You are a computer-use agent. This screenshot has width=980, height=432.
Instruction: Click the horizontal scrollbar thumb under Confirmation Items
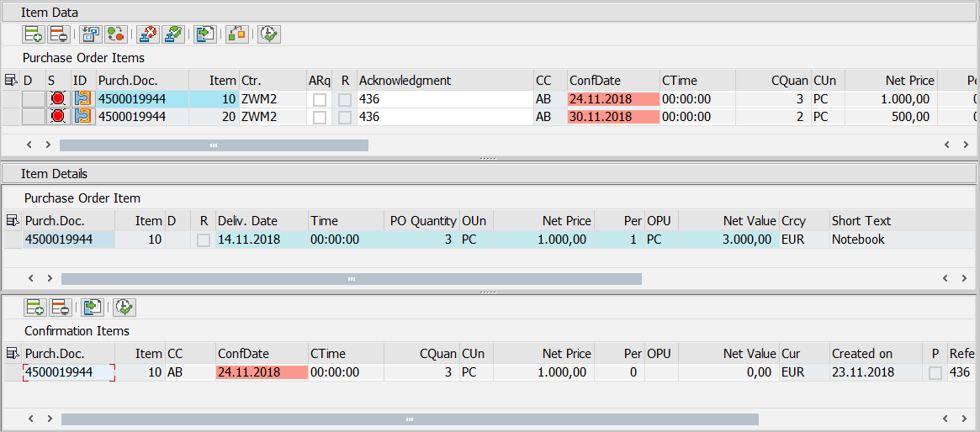pos(410,419)
